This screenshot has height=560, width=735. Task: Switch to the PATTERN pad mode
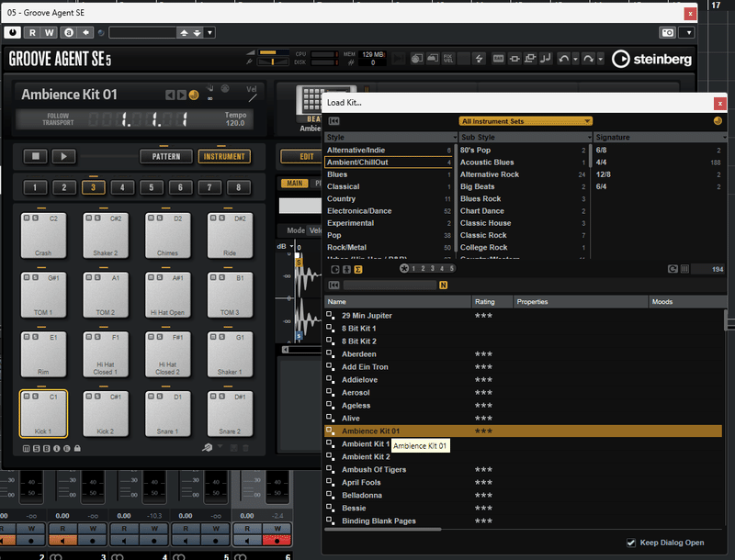166,156
